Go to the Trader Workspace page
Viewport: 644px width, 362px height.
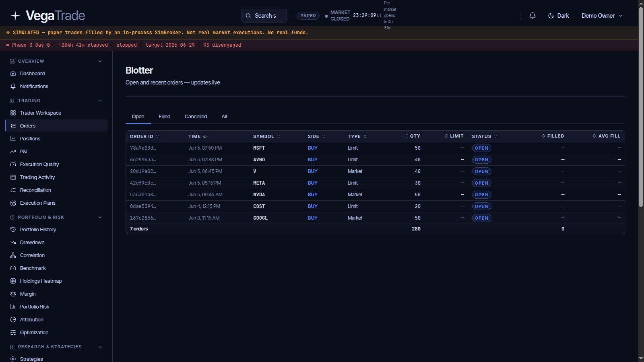(41, 113)
